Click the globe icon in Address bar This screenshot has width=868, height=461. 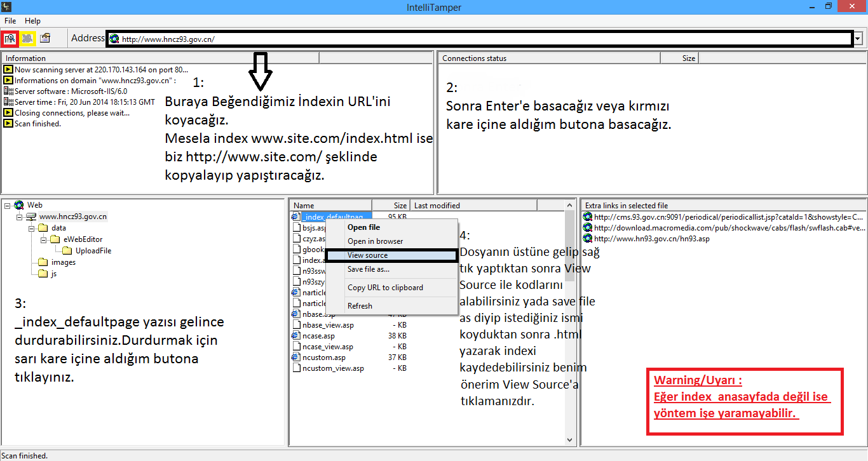tap(114, 39)
